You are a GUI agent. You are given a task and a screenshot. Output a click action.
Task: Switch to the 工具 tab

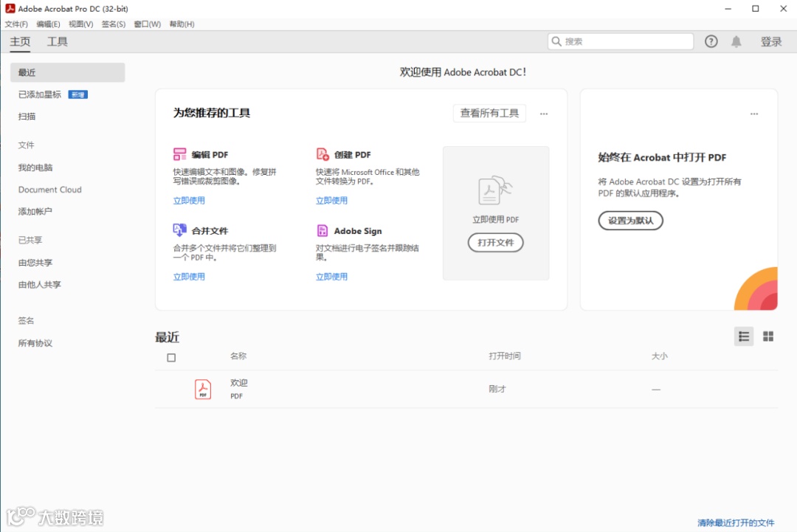pyautogui.click(x=58, y=41)
